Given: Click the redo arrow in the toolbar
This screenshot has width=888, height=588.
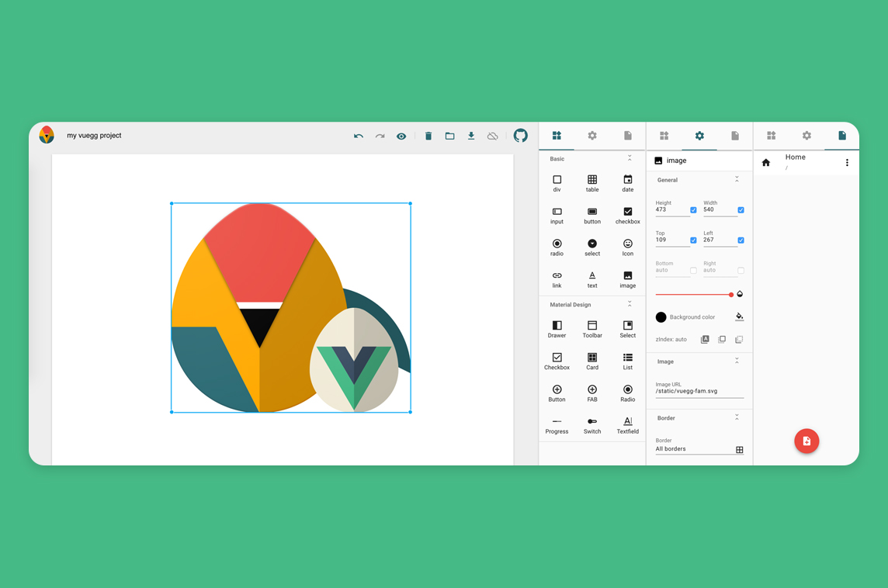Looking at the screenshot, I should [x=380, y=136].
